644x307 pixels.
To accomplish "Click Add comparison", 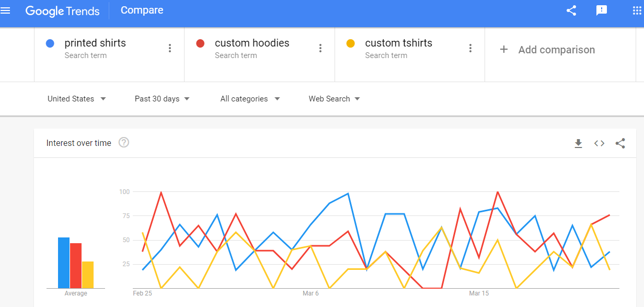I will tap(548, 50).
